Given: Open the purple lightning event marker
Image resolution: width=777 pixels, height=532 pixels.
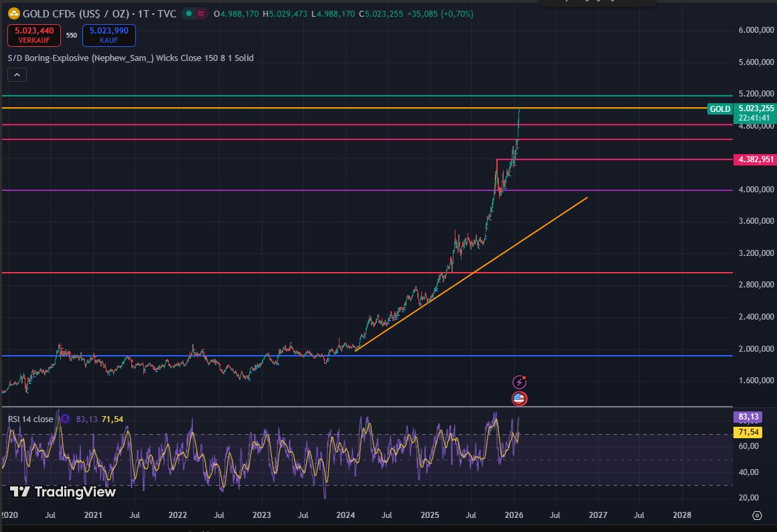Looking at the screenshot, I should pos(519,382).
